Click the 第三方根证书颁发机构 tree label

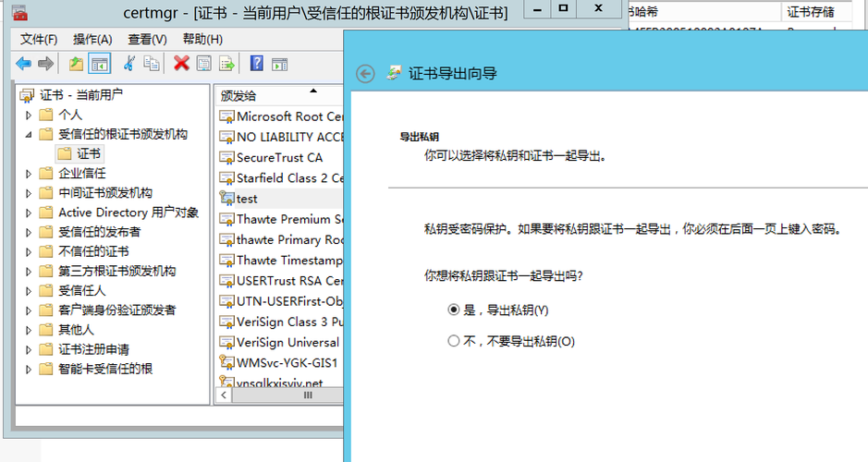click(x=116, y=271)
